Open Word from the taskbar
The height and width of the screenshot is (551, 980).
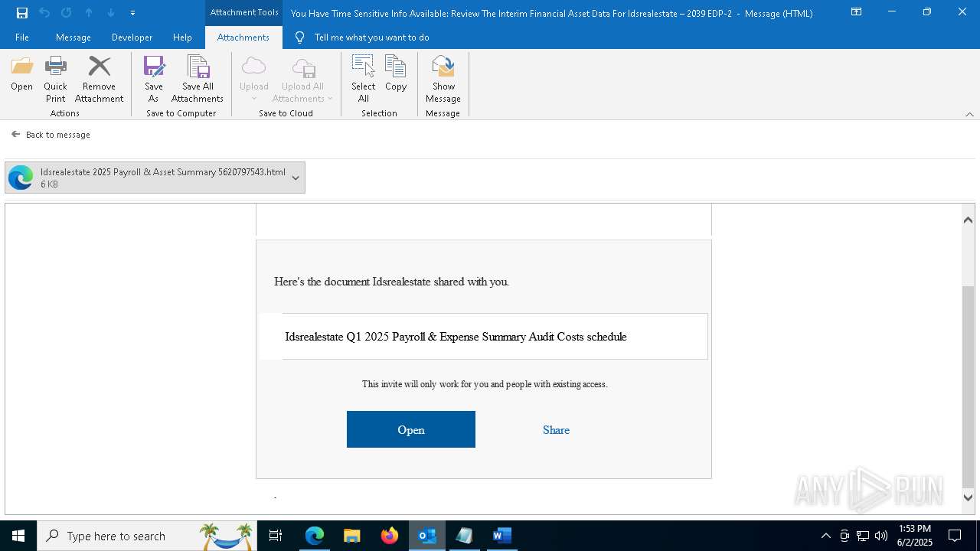click(x=501, y=536)
